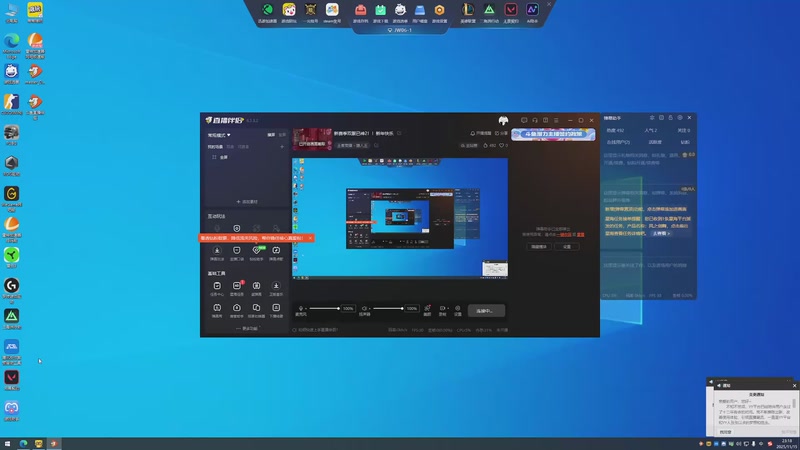Open the download-arrow icon in second interactive row
The height and width of the screenshot is (450, 800).
pyautogui.click(x=217, y=252)
